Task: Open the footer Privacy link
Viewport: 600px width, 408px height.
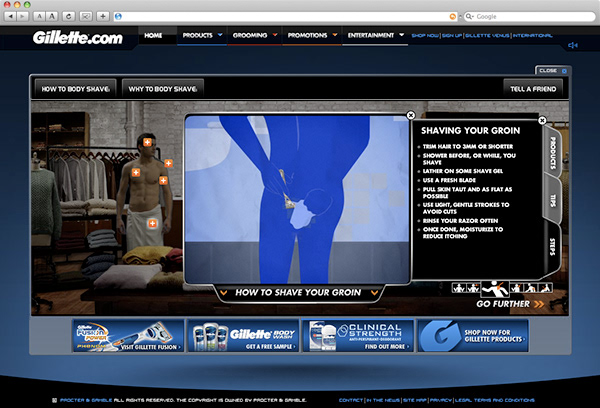Action: [441, 400]
